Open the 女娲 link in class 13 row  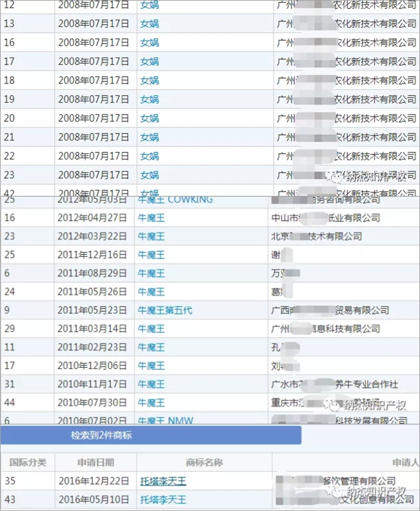click(150, 24)
